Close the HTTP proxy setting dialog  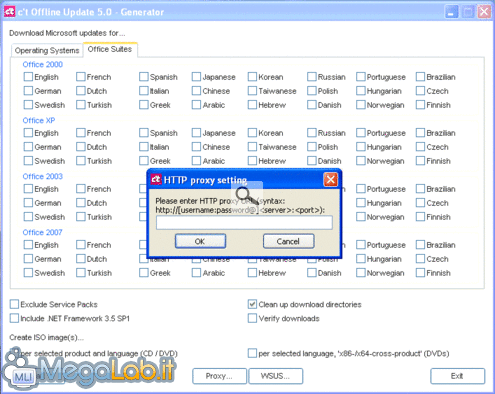click(330, 180)
